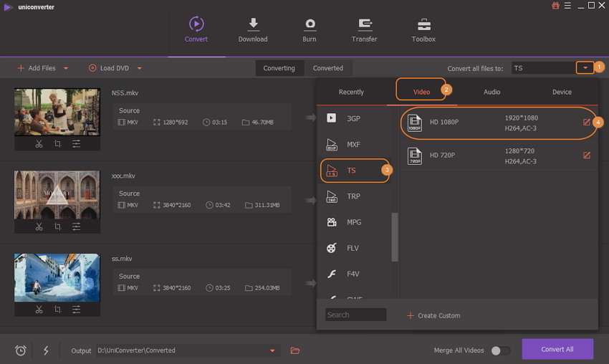Edit the HD 720P preset settings
This screenshot has width=609, height=364.
click(x=587, y=155)
